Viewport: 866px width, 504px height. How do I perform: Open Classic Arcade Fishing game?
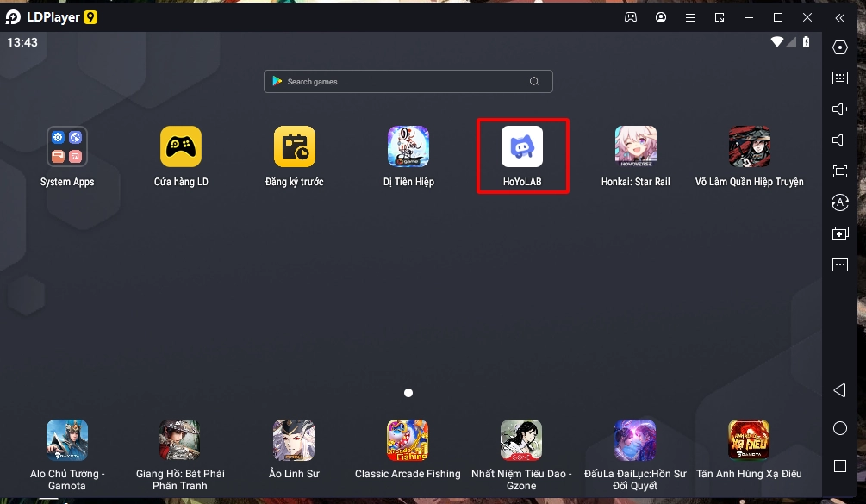click(408, 440)
